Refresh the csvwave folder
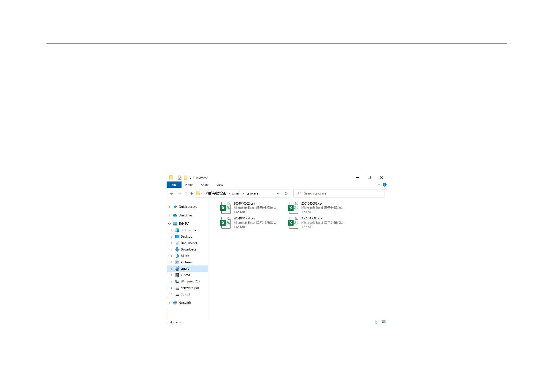 click(x=286, y=193)
